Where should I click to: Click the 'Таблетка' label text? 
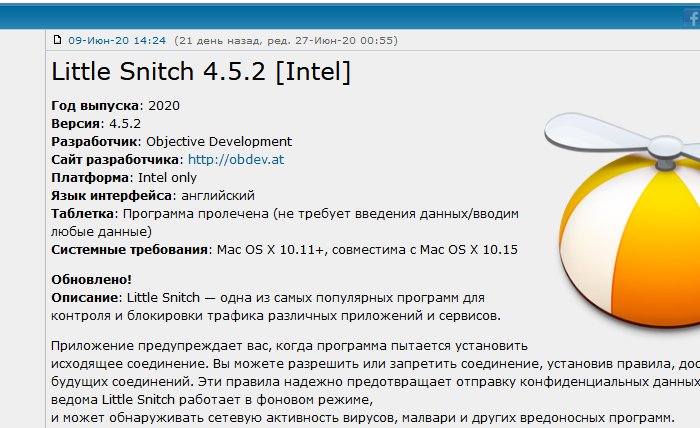click(83, 214)
